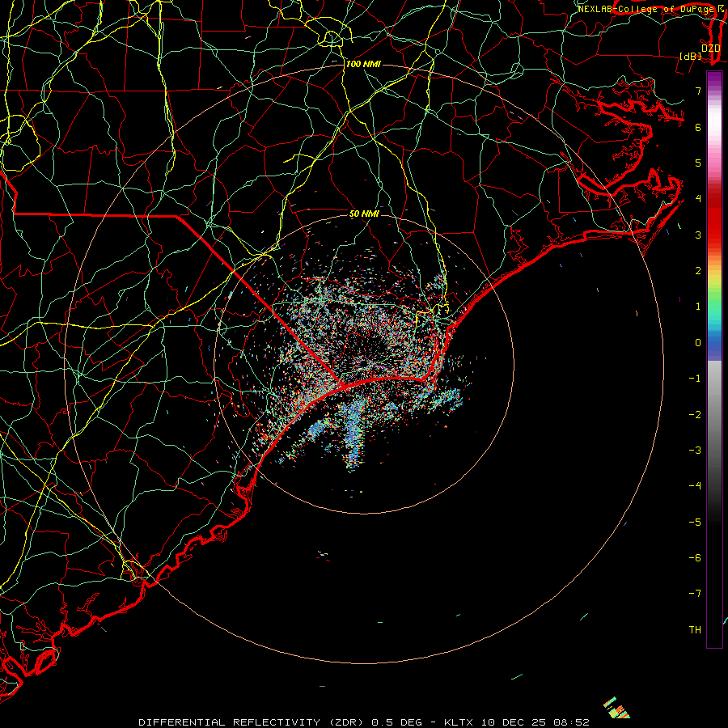Click the "-2" value on the color scale
This screenshot has height=728, width=728.
pyautogui.click(x=695, y=415)
